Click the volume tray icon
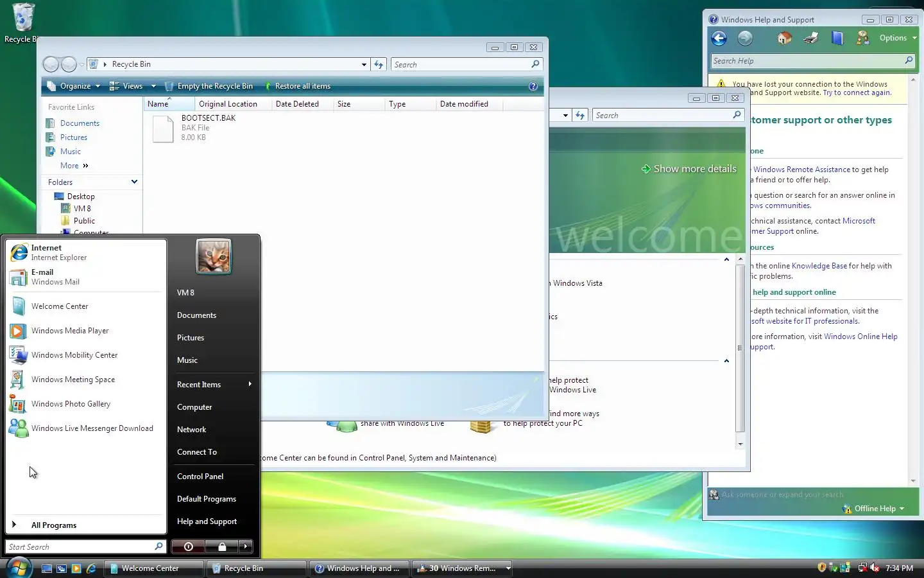The height and width of the screenshot is (578, 924). [x=874, y=568]
